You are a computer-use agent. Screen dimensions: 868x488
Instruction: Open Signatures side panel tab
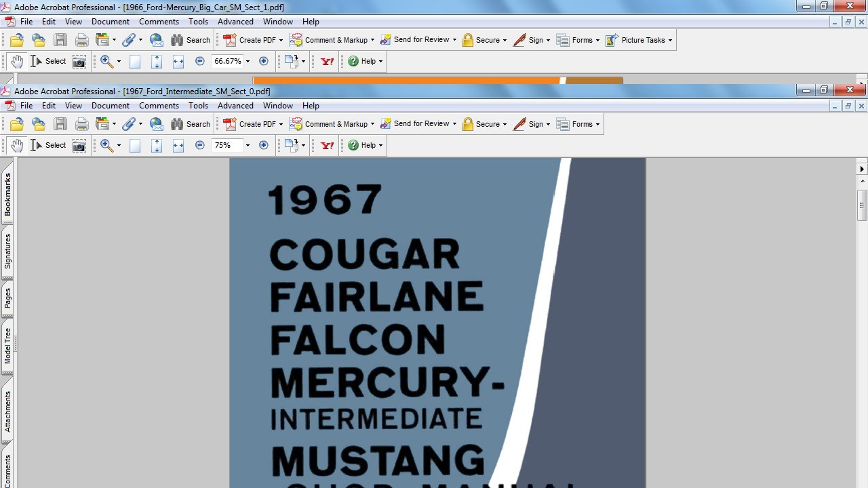[x=7, y=251]
